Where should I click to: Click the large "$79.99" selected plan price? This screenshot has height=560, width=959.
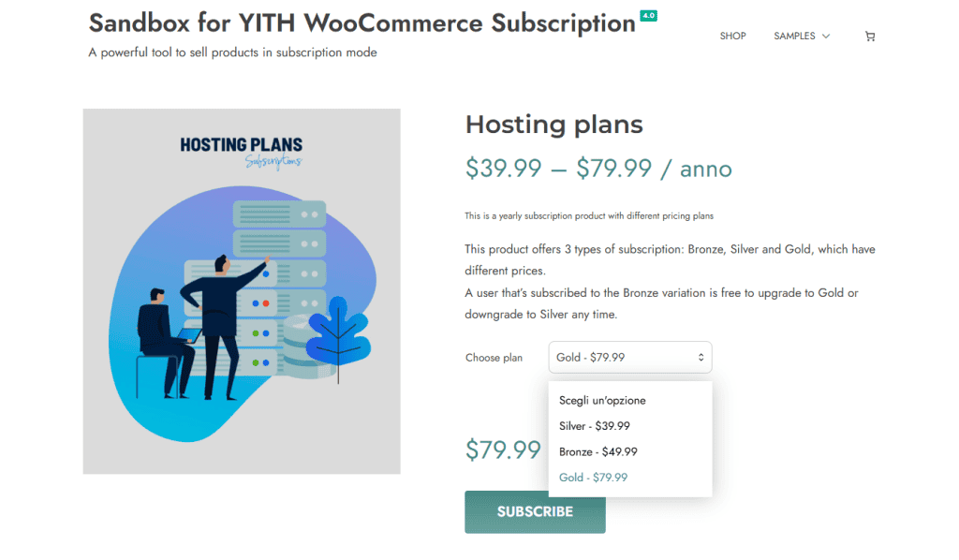504,449
